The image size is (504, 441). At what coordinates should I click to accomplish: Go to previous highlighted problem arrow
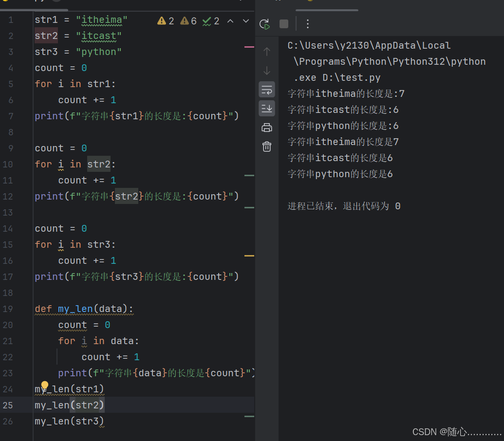pos(230,21)
